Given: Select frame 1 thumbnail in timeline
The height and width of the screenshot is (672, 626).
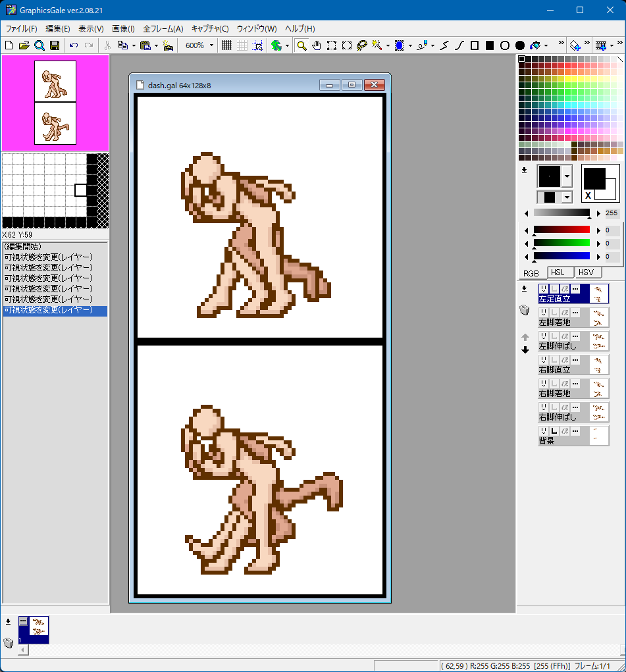Looking at the screenshot, I should tap(34, 630).
